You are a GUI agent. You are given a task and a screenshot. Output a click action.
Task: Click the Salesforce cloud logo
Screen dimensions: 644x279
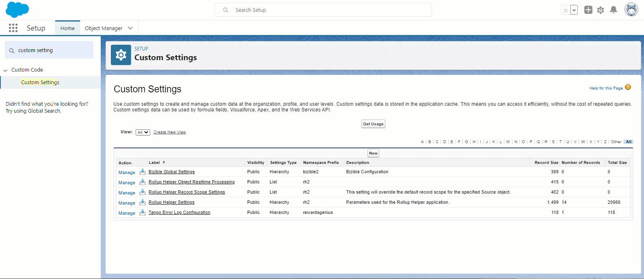(x=17, y=10)
